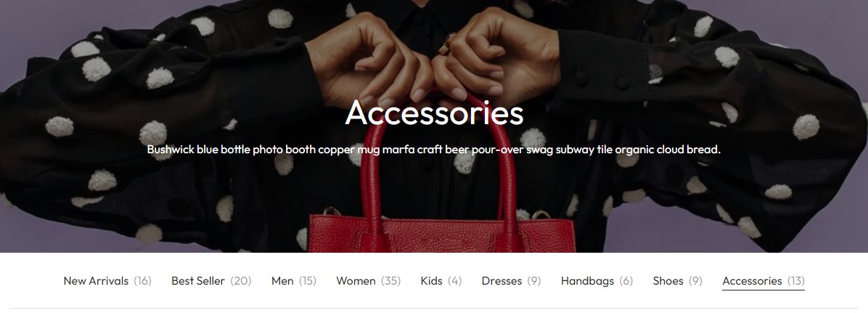Click the clasped hands in hero image
The height and width of the screenshot is (313, 868).
pos(433,55)
